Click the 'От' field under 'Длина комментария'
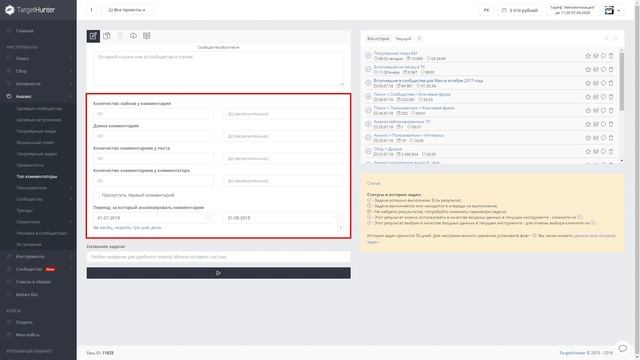 pos(153,136)
